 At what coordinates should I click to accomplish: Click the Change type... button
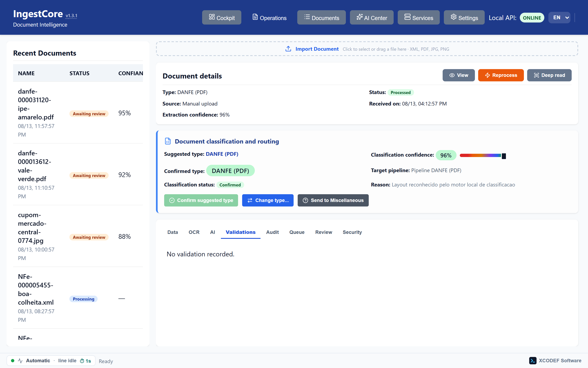click(x=268, y=200)
